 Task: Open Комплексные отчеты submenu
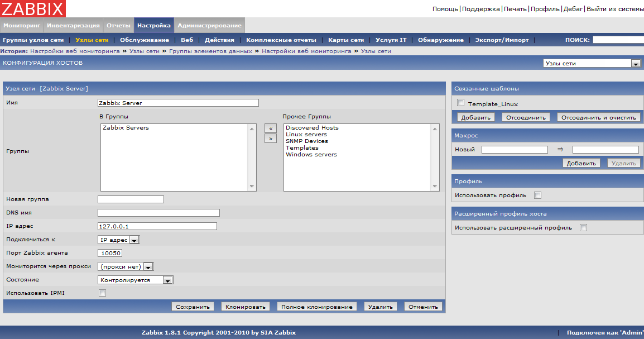[x=281, y=40]
